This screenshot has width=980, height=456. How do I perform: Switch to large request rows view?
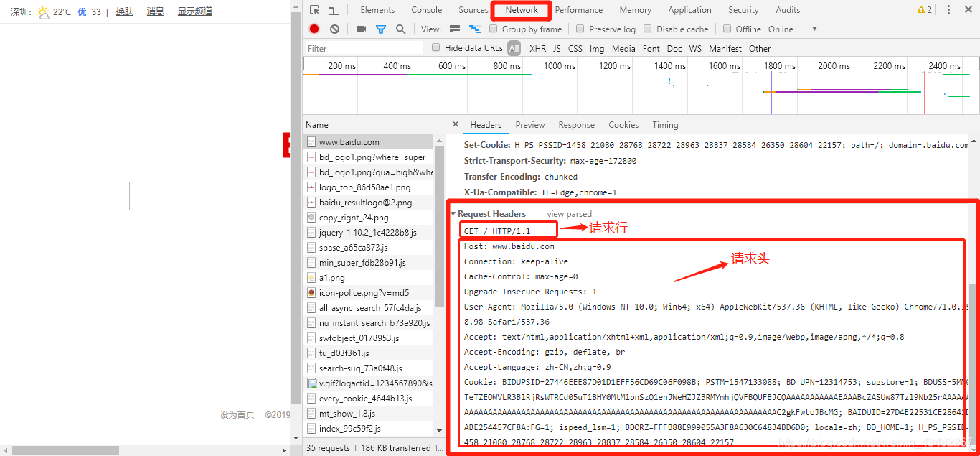coord(454,29)
